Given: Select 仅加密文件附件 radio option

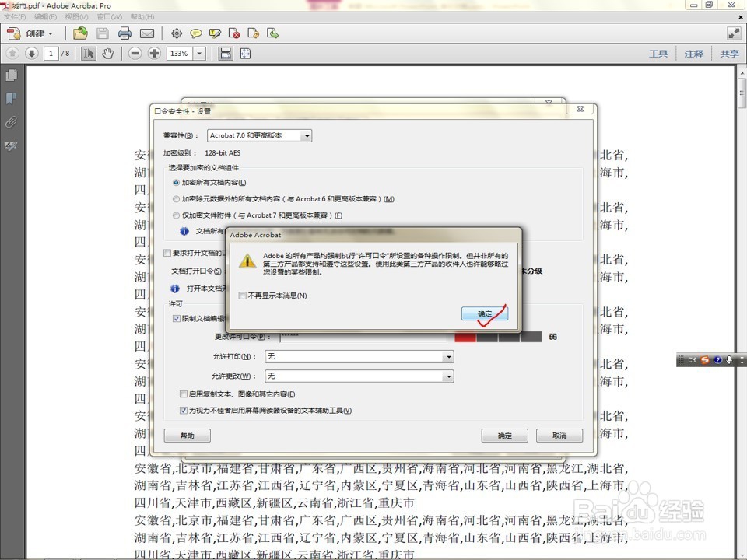Looking at the screenshot, I should coord(176,215).
